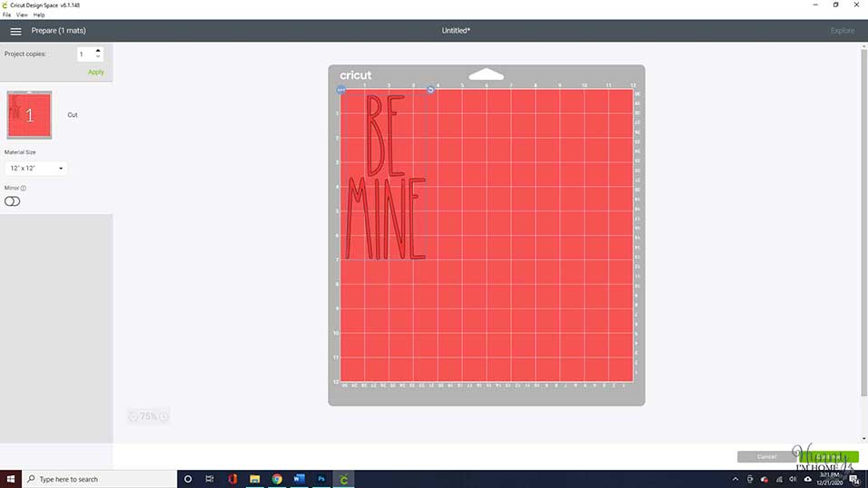Open the three-dot options on the design
The image size is (868, 488).
coord(341,90)
